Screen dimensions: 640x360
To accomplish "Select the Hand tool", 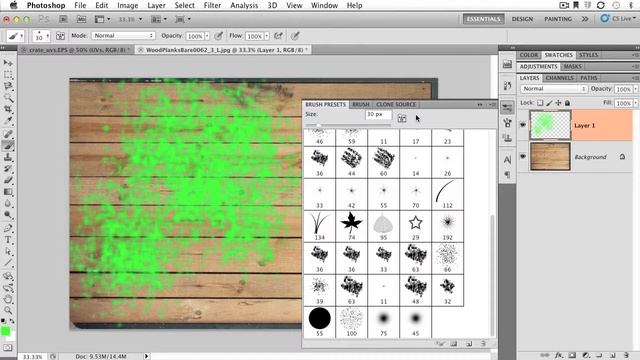I will point(8,299).
